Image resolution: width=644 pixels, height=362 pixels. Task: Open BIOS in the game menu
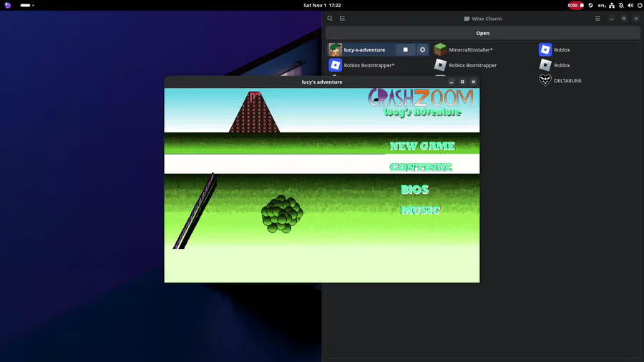[414, 189]
